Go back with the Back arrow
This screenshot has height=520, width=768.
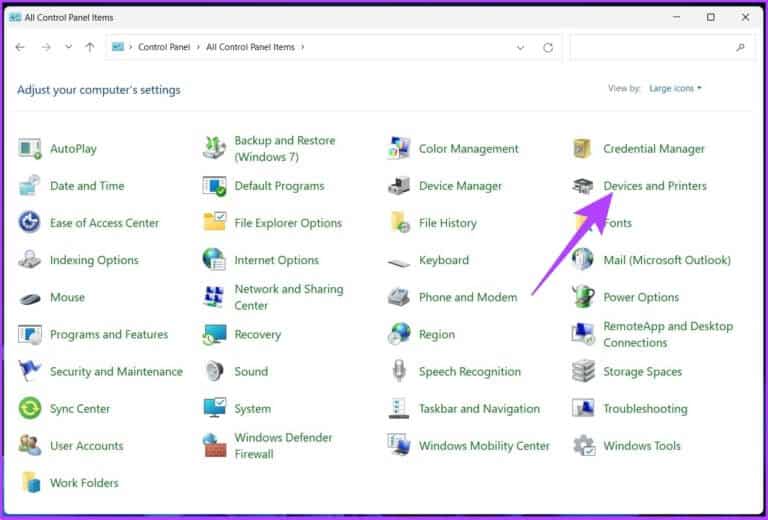20,47
